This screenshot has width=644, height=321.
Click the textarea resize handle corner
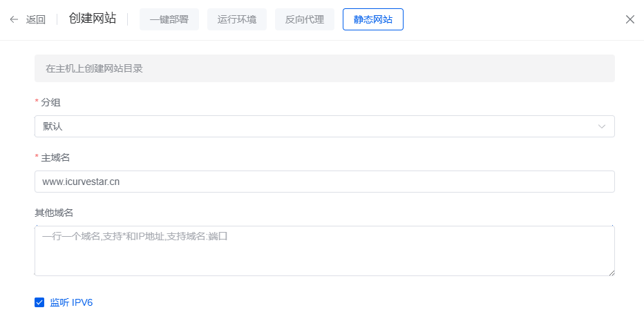coord(612,273)
